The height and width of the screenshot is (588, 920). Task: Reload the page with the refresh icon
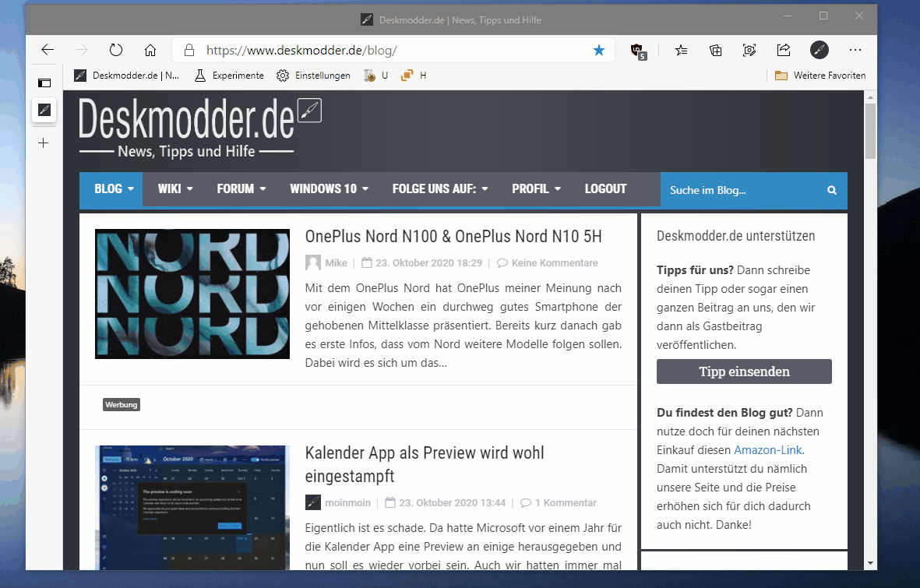pyautogui.click(x=116, y=50)
